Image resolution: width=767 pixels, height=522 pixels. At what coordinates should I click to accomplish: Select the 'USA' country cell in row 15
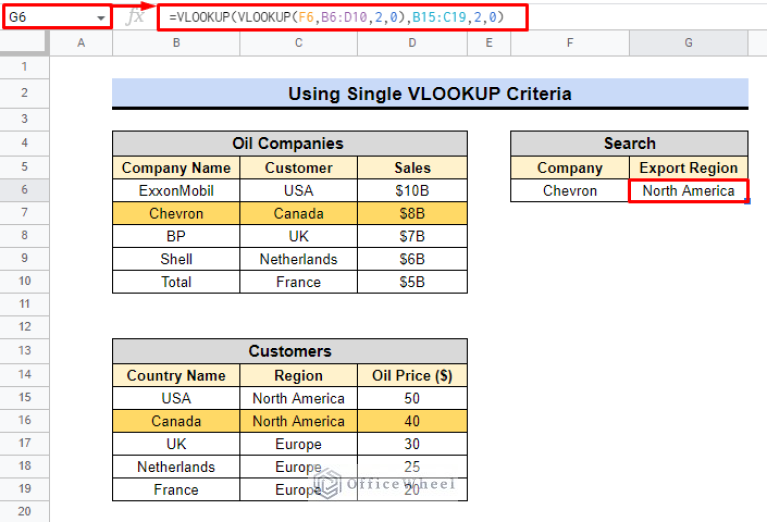click(x=176, y=398)
